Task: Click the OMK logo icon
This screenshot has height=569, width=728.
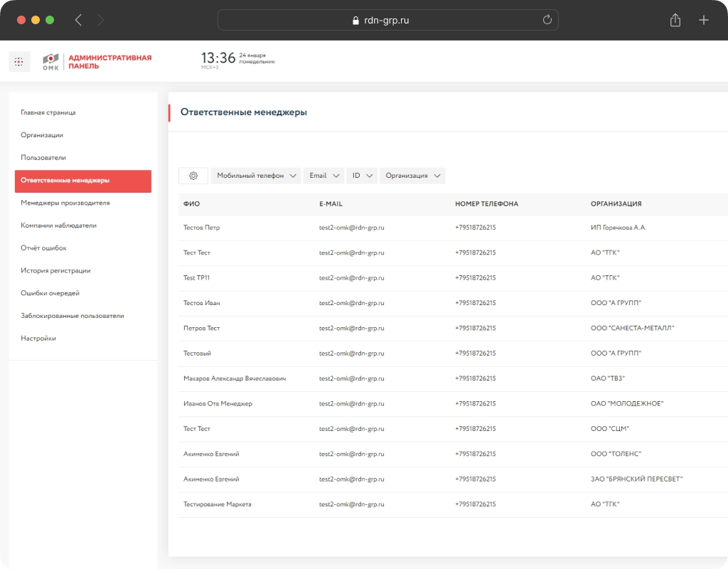Action: pyautogui.click(x=51, y=61)
